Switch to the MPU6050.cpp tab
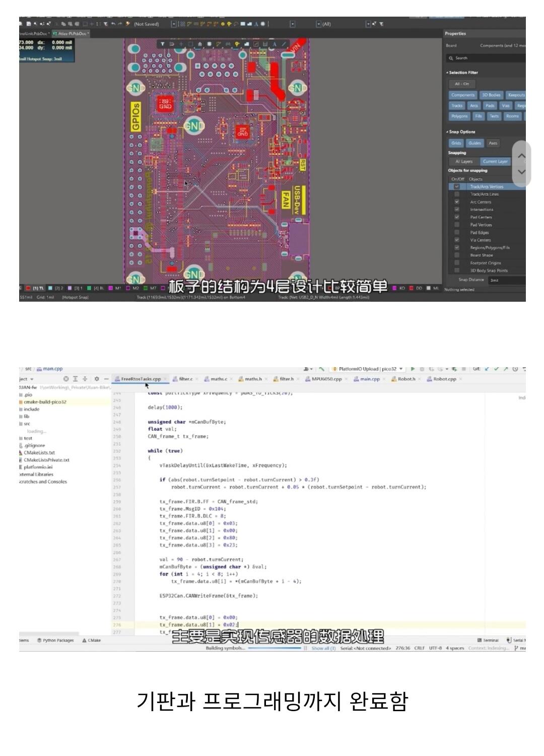The image size is (544, 756). tap(326, 379)
